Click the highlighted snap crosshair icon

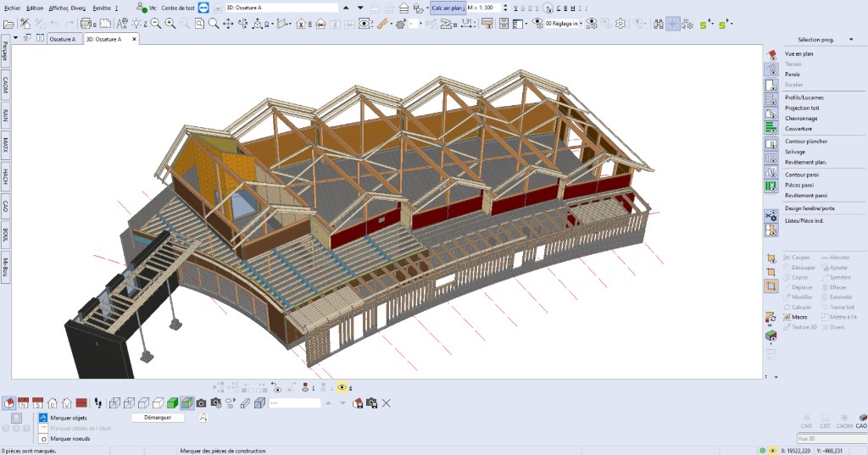672,24
